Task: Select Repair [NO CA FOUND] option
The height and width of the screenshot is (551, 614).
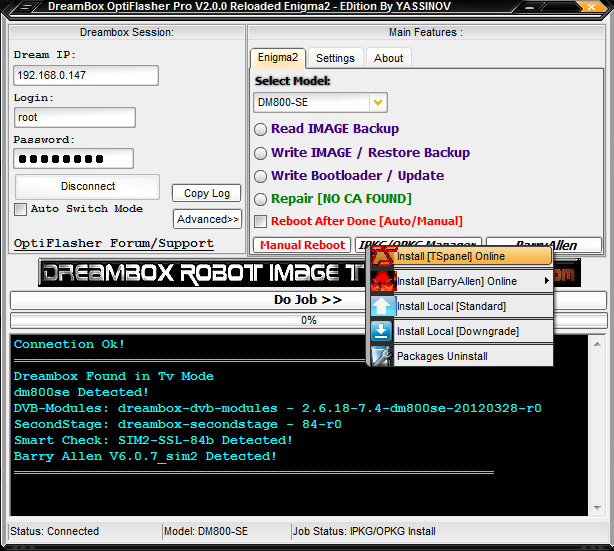Action: (x=260, y=199)
